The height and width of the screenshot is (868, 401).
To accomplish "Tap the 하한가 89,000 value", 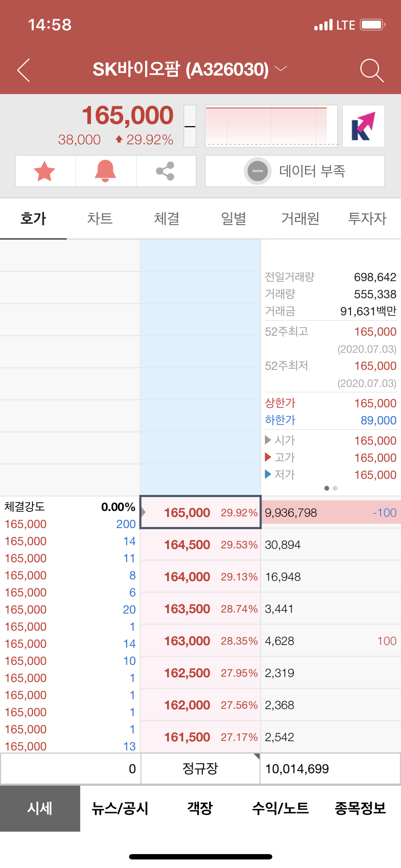I will (x=379, y=420).
